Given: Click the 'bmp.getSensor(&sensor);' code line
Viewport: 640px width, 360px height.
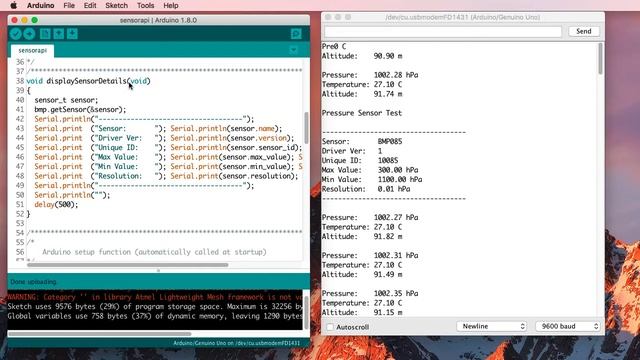Looking at the screenshot, I should click(x=80, y=109).
